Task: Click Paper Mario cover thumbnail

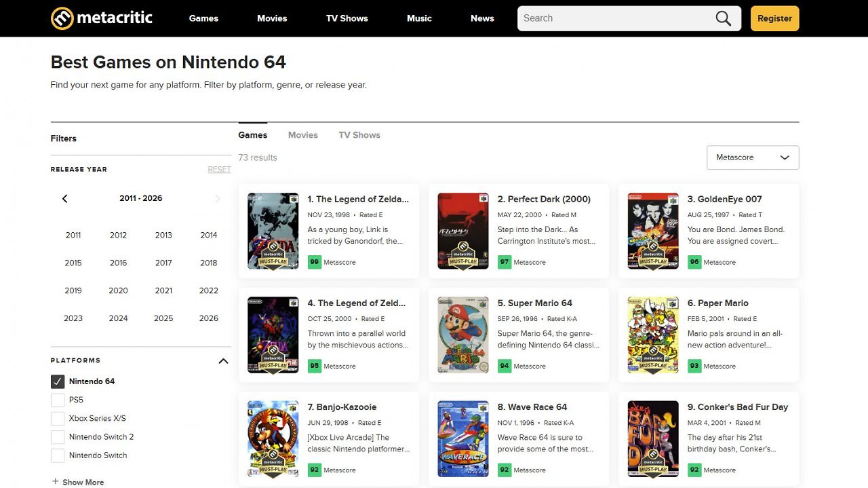Action: [652, 335]
